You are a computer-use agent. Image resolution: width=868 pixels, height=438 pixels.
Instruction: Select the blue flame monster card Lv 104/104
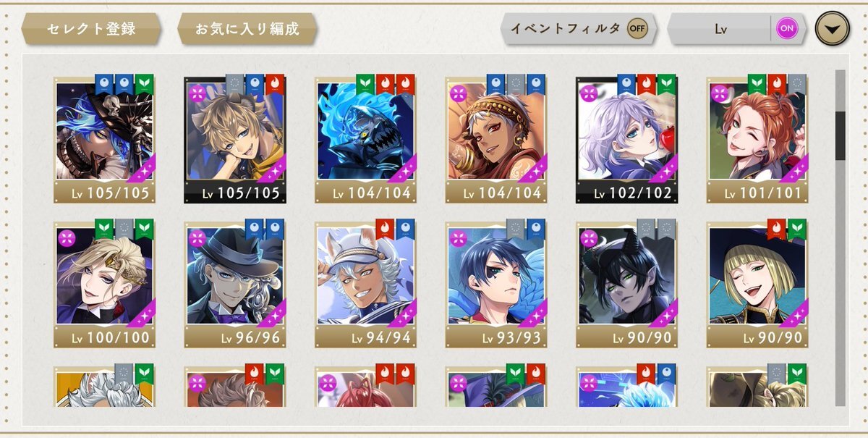[x=366, y=140]
